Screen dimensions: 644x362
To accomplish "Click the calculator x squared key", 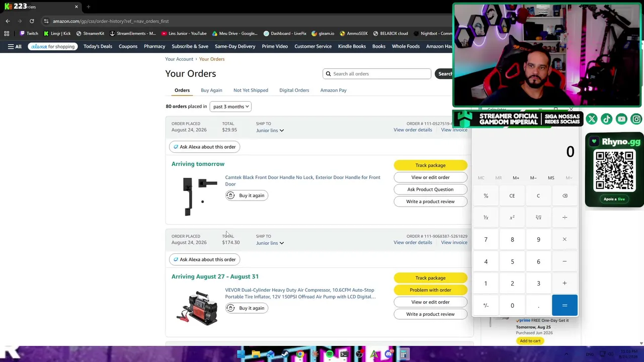I will [512, 218].
